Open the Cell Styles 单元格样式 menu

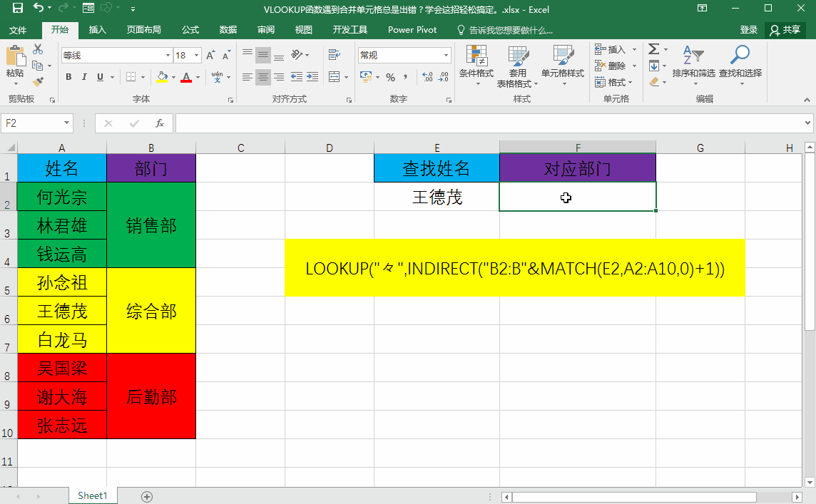(563, 66)
